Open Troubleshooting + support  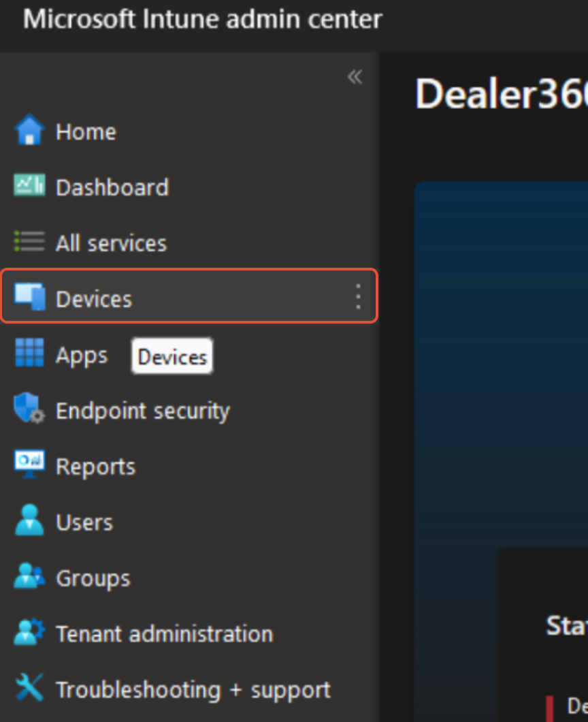click(193, 690)
